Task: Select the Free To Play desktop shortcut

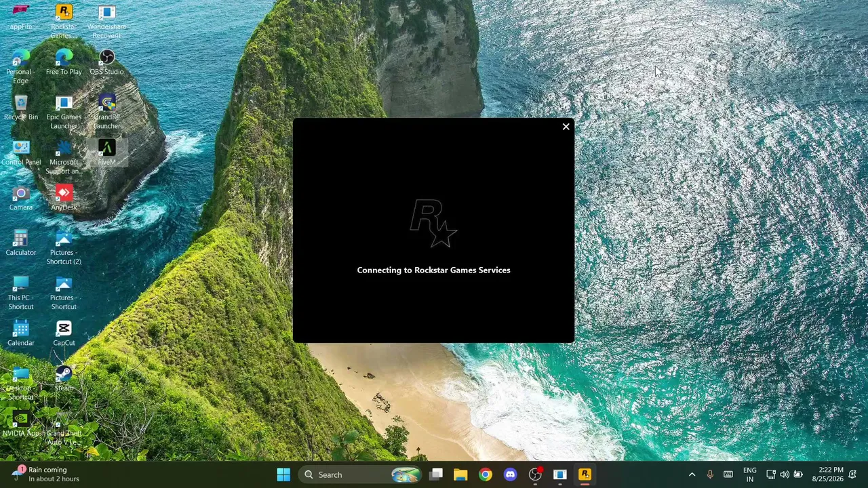Action: click(x=64, y=62)
